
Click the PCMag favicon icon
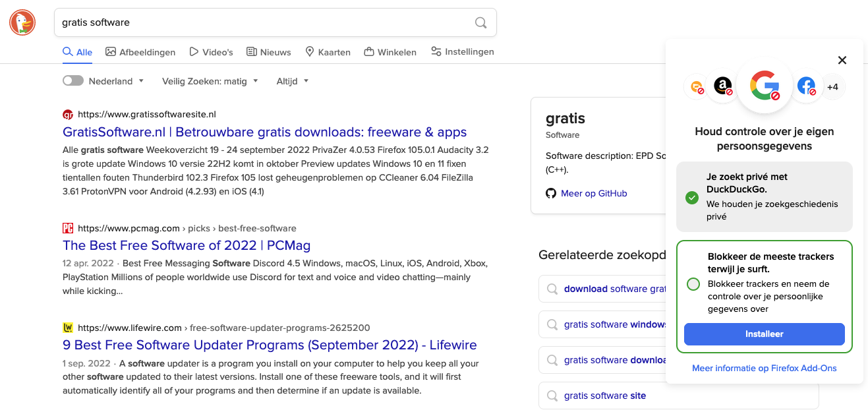coord(68,228)
